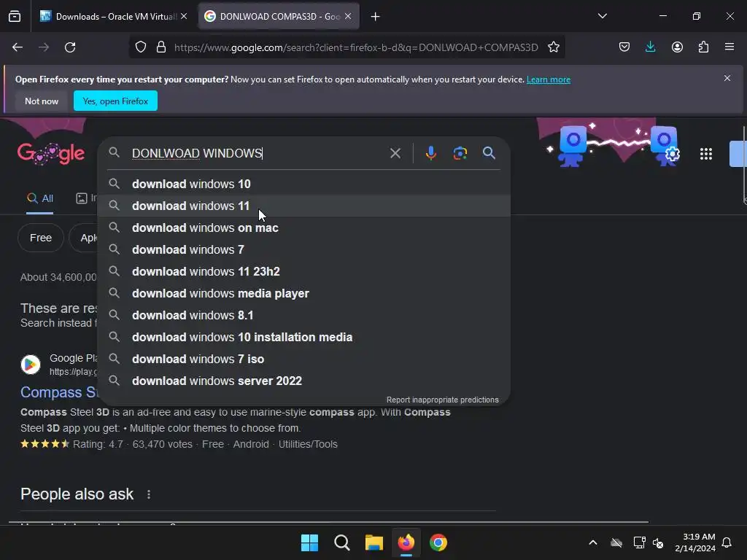Open OneDrive cloud tray icon
The image size is (747, 560).
coord(616,542)
